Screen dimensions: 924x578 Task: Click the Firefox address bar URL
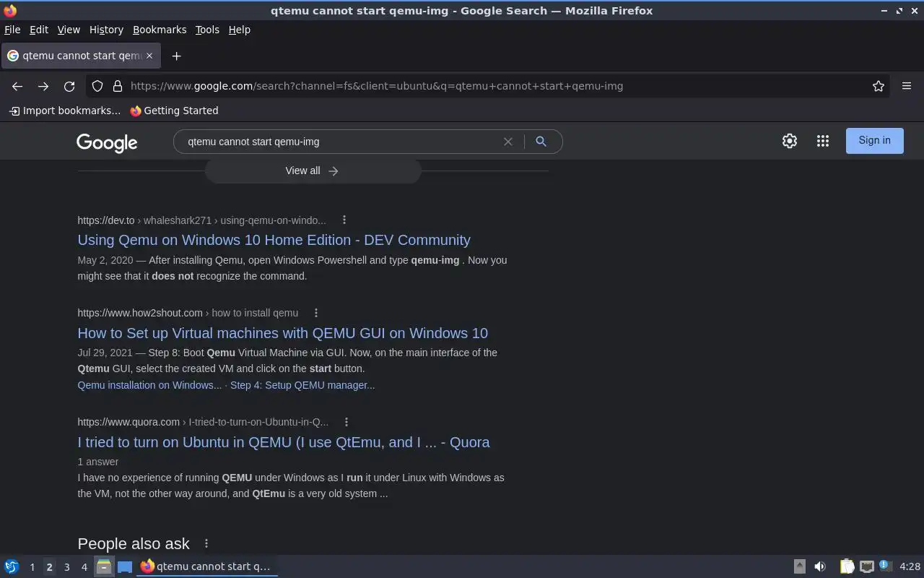click(377, 86)
